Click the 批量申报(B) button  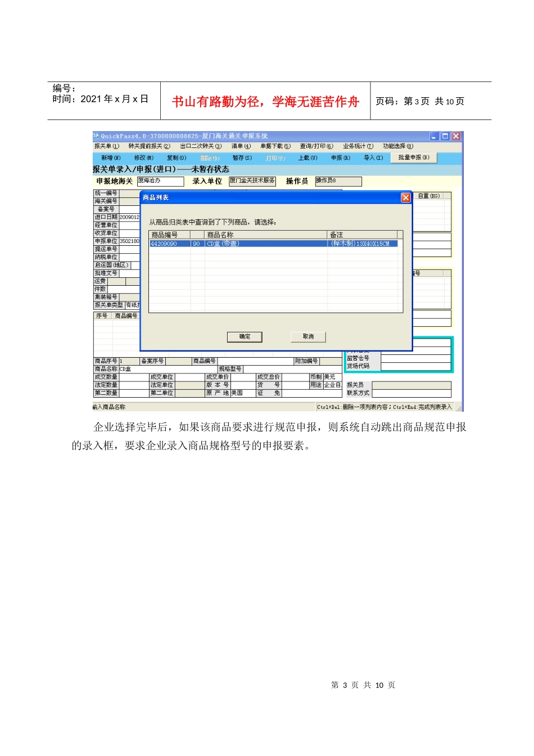[414, 158]
